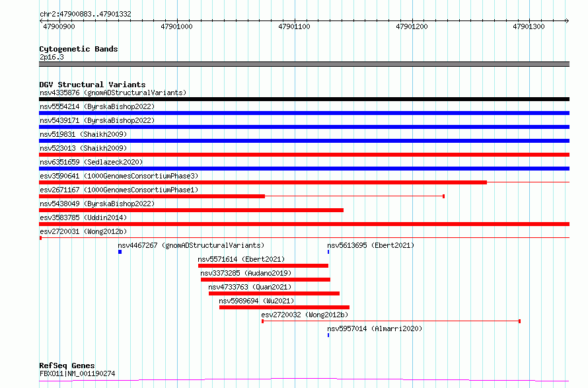Select the red nsv5989694 variant bar
Viewport: 588px width, 388px height.
click(284, 307)
